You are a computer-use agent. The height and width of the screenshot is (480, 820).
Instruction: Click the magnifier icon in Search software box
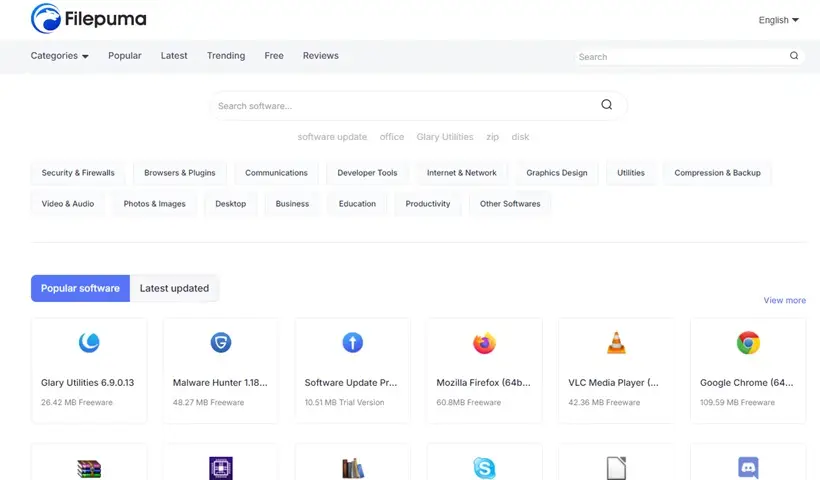tap(607, 105)
